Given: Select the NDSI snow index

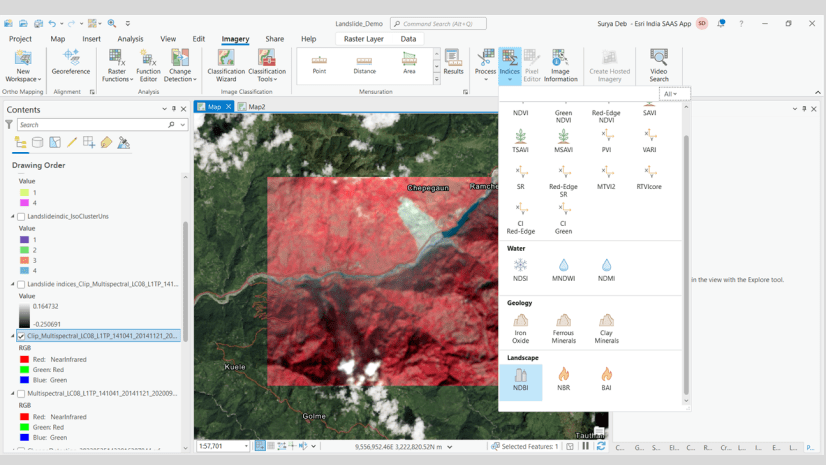Looking at the screenshot, I should click(520, 270).
